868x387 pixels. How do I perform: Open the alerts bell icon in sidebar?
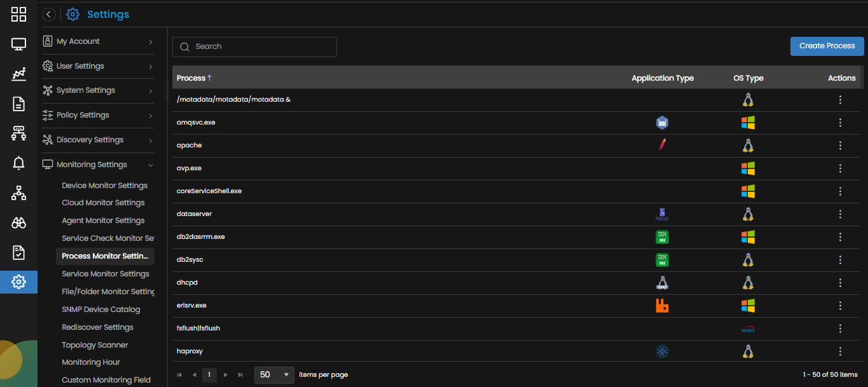click(x=18, y=163)
